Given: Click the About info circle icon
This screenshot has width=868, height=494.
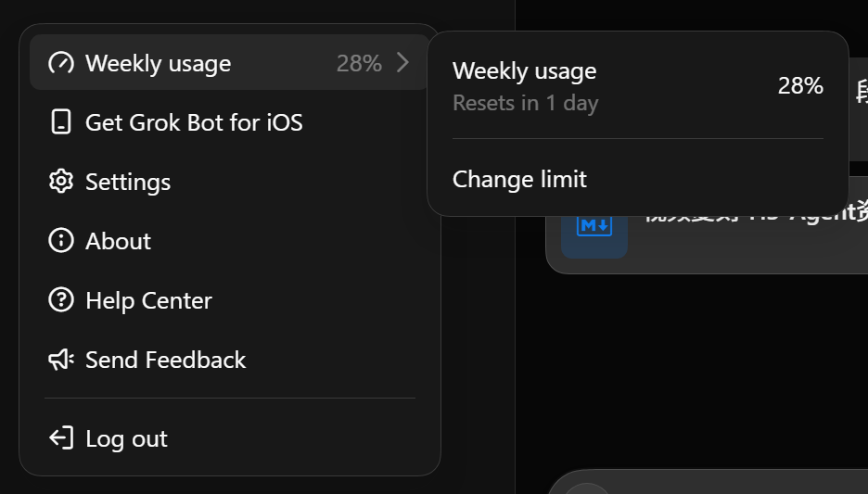Looking at the screenshot, I should pyautogui.click(x=61, y=241).
